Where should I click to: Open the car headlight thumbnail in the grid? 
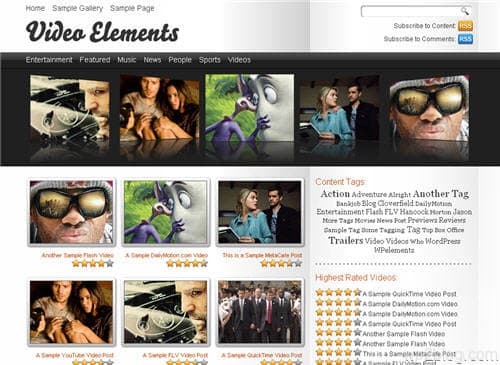[x=165, y=312]
